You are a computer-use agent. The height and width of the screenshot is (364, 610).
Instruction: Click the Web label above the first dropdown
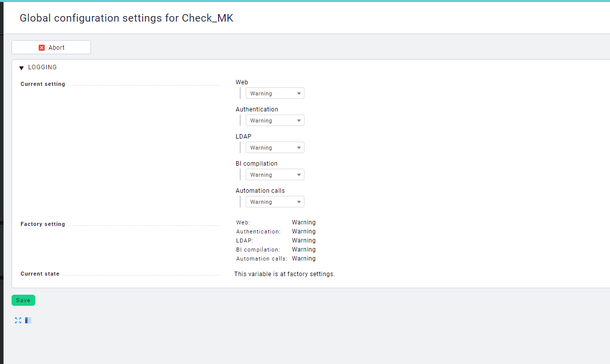tap(242, 82)
